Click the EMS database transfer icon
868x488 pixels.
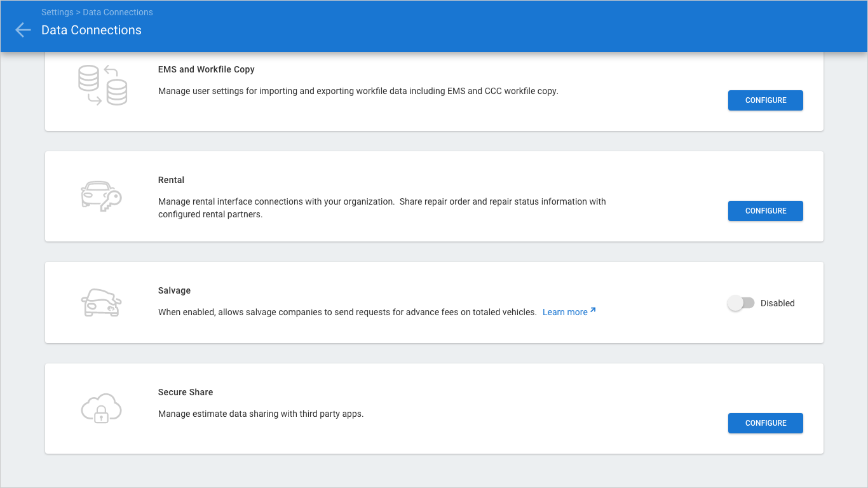pos(102,85)
